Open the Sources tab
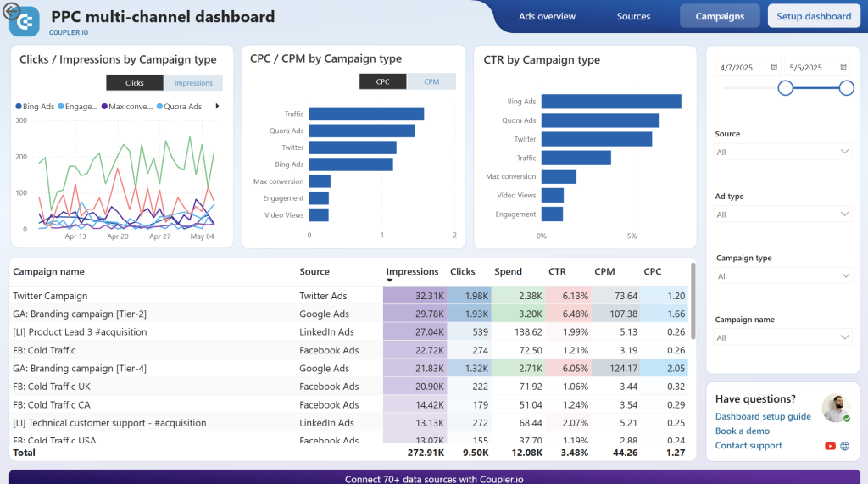Viewport: 868px width, 484px height. pyautogui.click(x=633, y=16)
